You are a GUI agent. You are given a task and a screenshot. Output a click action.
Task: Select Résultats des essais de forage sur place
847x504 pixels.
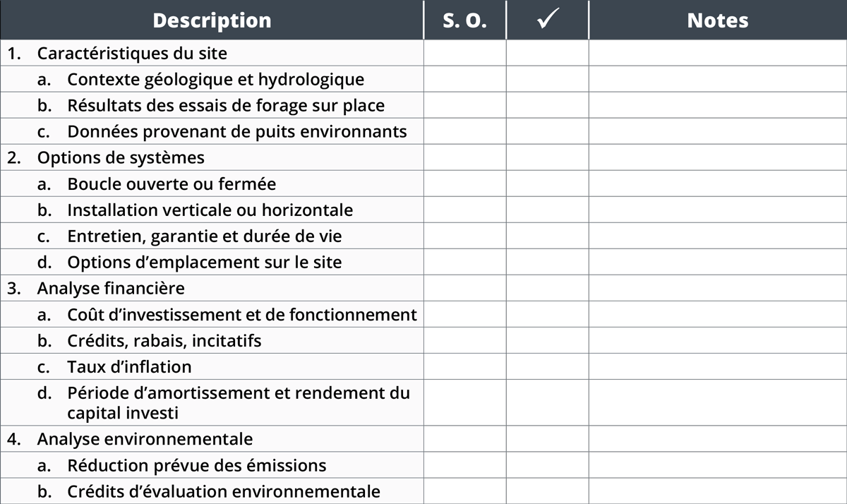click(x=226, y=105)
